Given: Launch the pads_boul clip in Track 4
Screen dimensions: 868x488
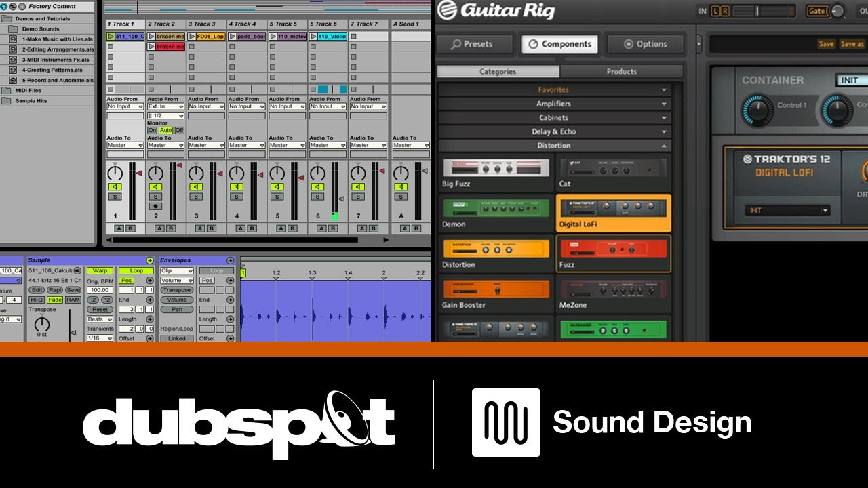Looking at the screenshot, I should [232, 36].
